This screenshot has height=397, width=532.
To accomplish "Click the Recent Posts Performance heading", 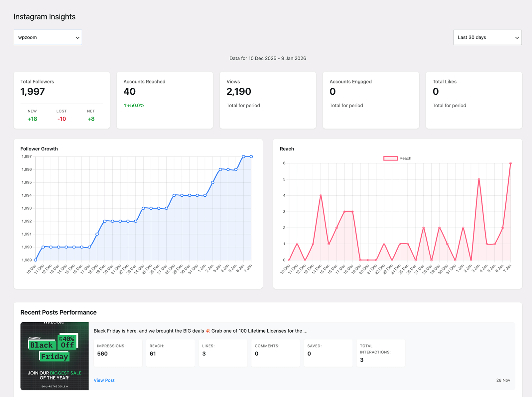I will click(x=58, y=312).
